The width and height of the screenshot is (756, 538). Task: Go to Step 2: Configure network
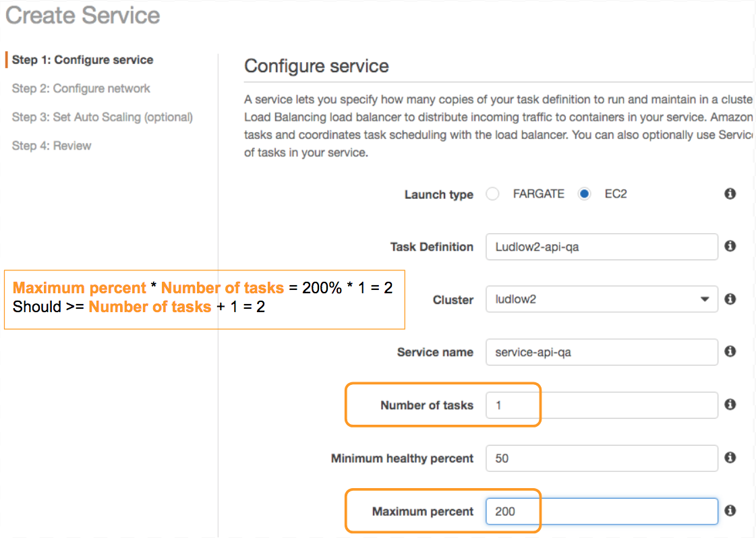pos(81,88)
